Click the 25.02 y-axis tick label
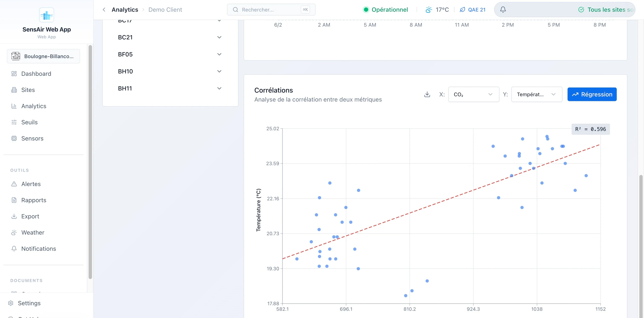The height and width of the screenshot is (318, 644). [x=273, y=128]
